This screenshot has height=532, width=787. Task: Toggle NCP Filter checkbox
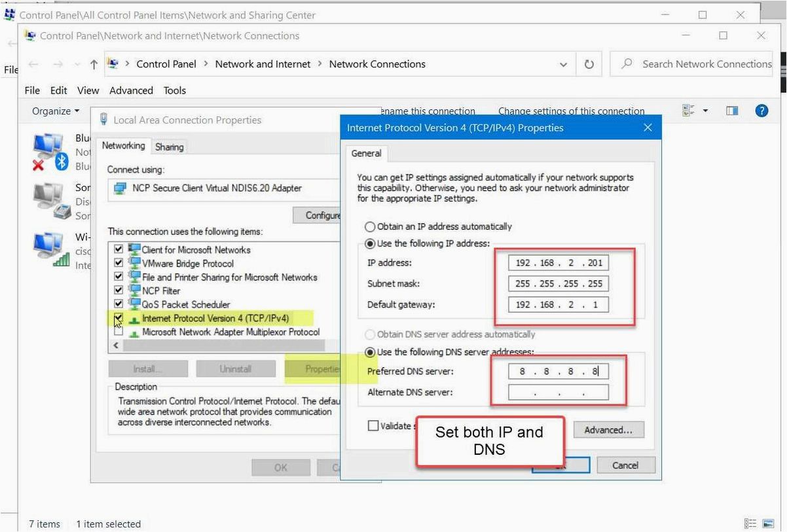119,291
